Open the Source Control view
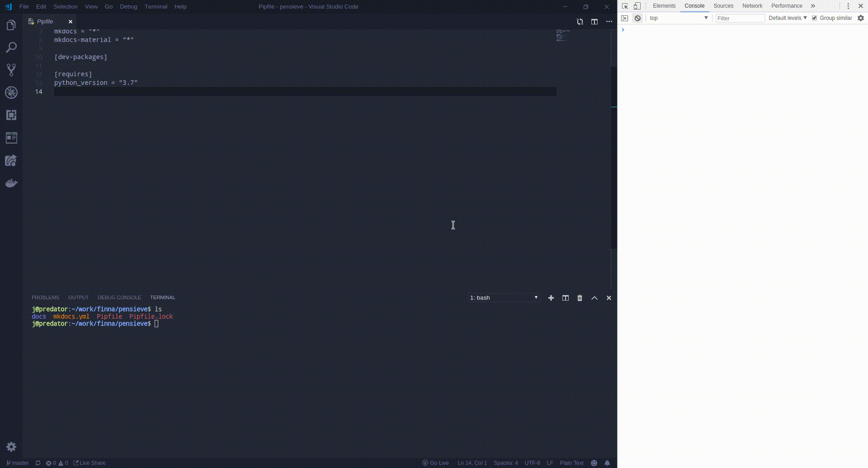Viewport: 868px width, 468px height. [11, 70]
